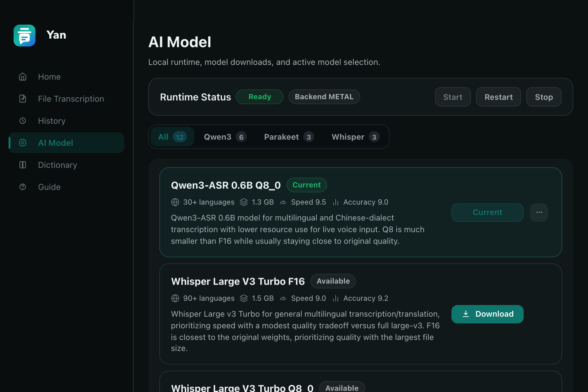Filter models by Whisper

pos(356,137)
